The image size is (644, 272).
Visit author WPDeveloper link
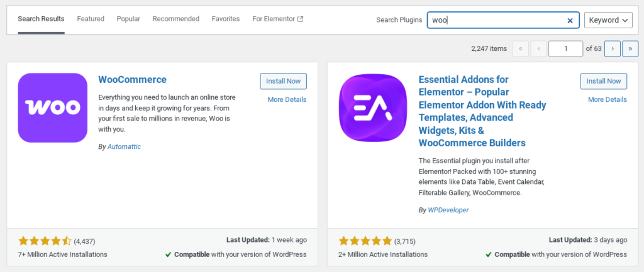448,210
